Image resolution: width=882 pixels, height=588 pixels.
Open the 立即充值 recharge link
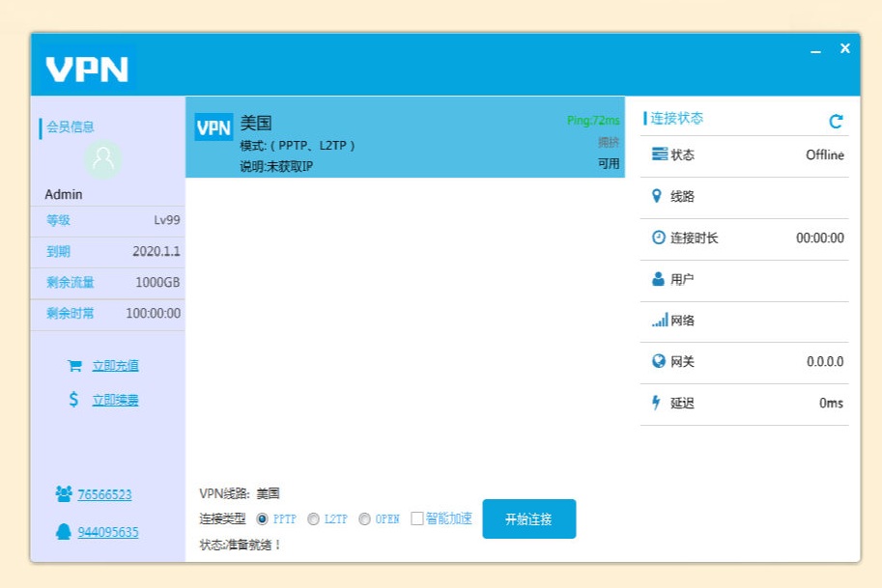pyautogui.click(x=117, y=364)
